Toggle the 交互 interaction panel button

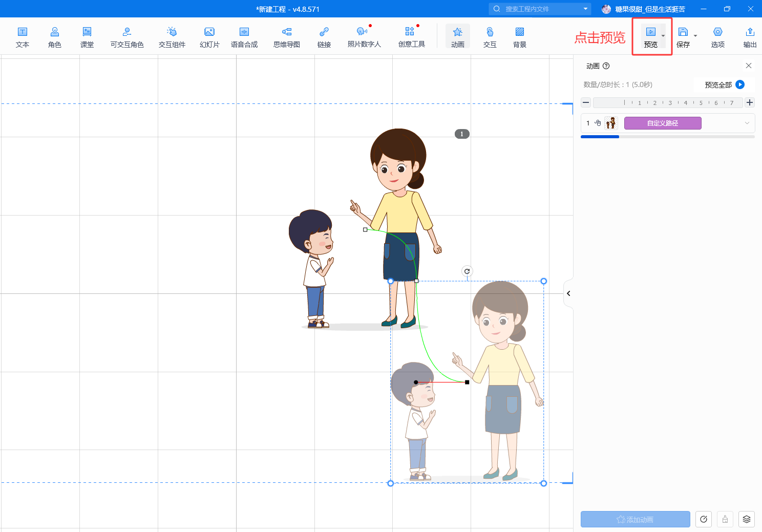click(490, 37)
